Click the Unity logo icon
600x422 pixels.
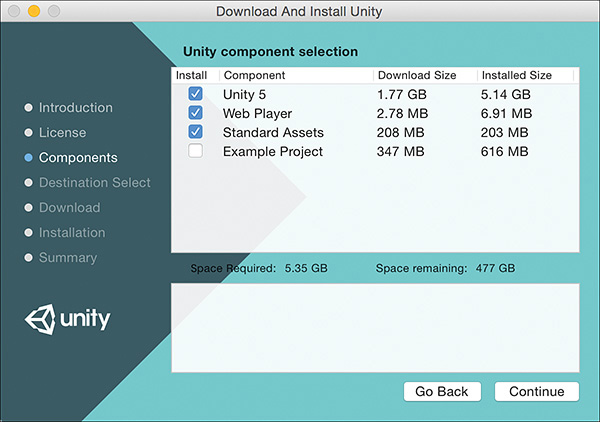click(40, 319)
